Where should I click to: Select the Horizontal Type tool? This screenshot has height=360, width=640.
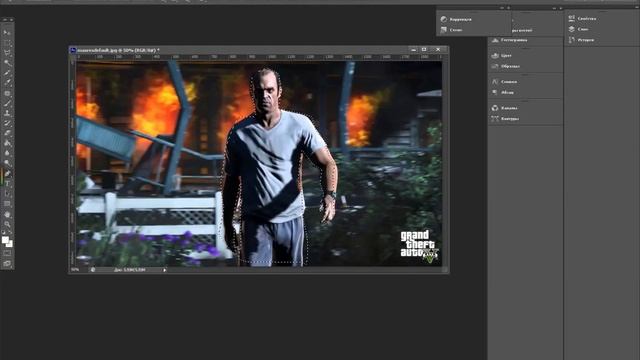(x=7, y=184)
